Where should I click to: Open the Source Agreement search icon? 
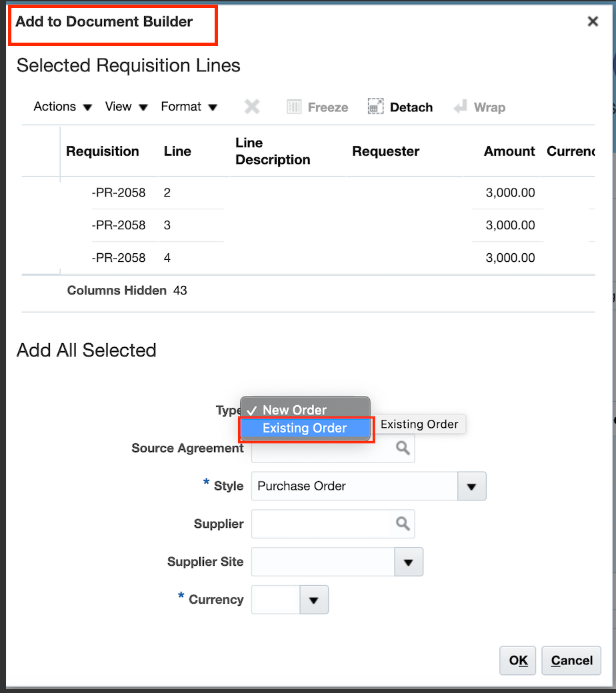pos(402,448)
